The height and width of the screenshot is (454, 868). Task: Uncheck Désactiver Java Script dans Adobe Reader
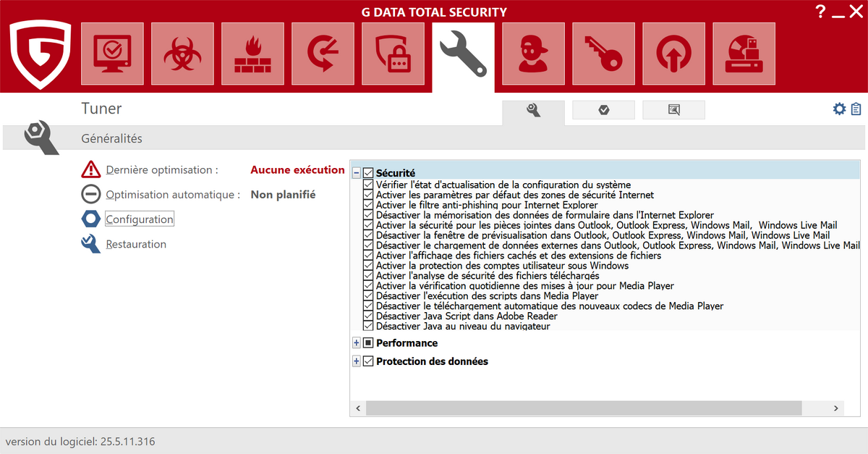point(368,316)
